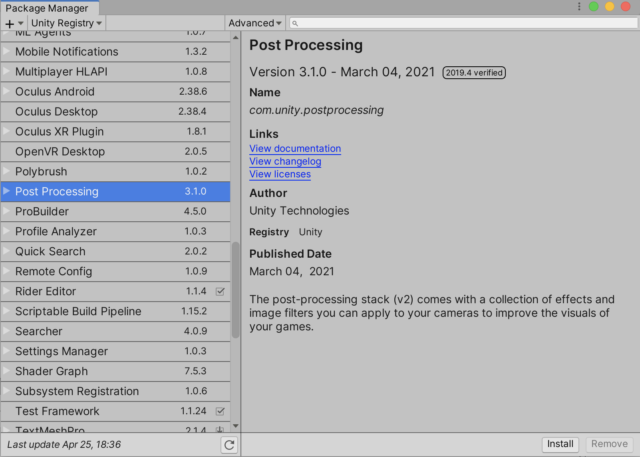Expand Shader Graph versions arrow

coord(6,371)
